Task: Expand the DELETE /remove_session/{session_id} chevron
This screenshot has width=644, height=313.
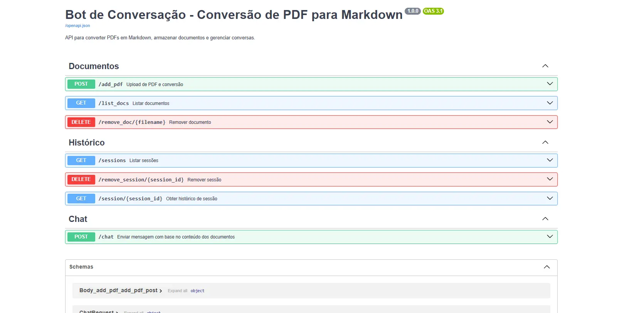Action: [550, 179]
